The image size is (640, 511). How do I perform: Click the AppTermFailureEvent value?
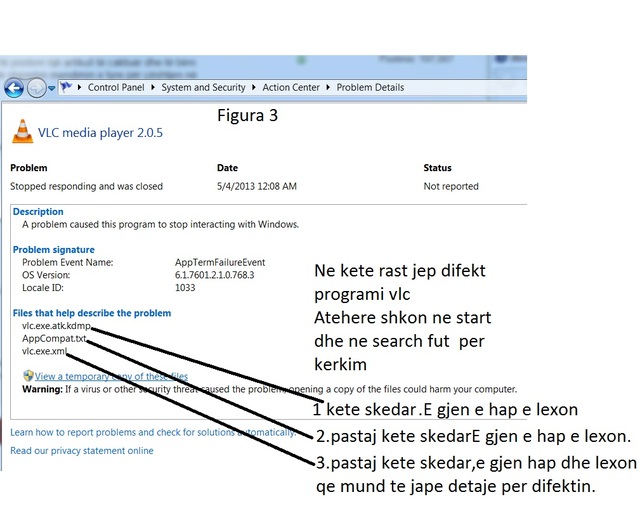click(x=220, y=262)
